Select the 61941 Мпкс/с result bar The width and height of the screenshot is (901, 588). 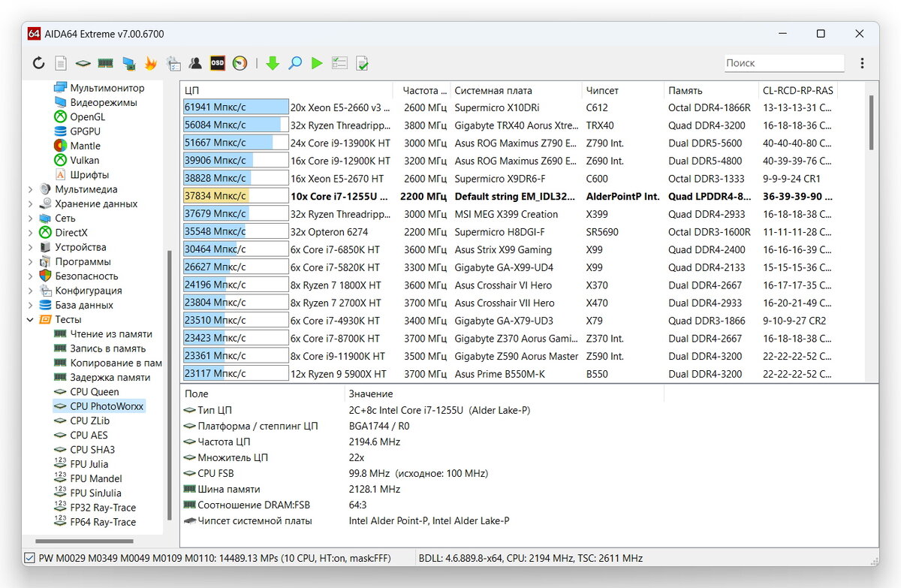236,107
